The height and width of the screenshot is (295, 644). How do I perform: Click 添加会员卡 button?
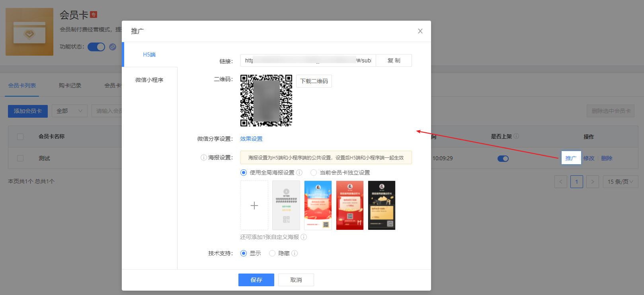pyautogui.click(x=28, y=111)
